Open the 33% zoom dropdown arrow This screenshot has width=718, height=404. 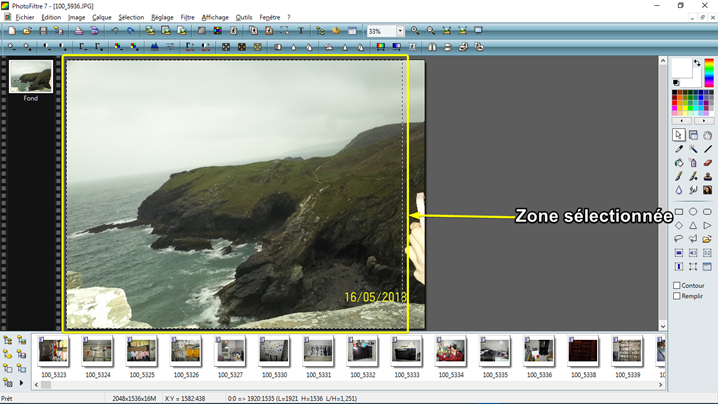pyautogui.click(x=400, y=31)
